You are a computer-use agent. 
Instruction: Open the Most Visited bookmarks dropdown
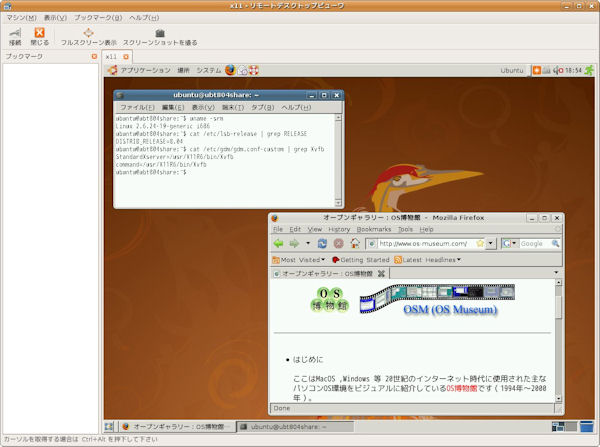click(298, 260)
